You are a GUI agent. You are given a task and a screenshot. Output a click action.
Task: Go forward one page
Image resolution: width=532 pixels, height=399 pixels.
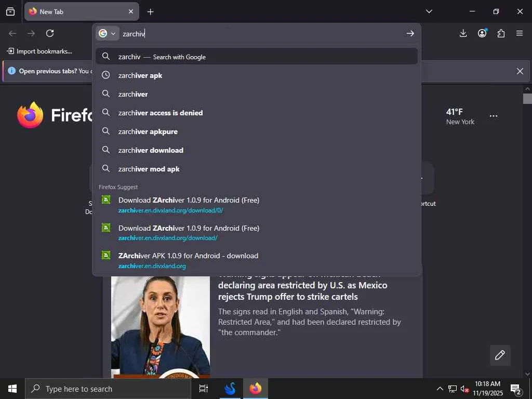click(x=31, y=33)
